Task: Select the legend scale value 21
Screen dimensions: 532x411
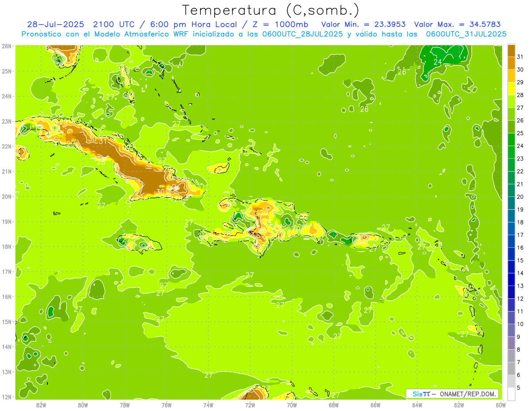Action: [x=520, y=184]
